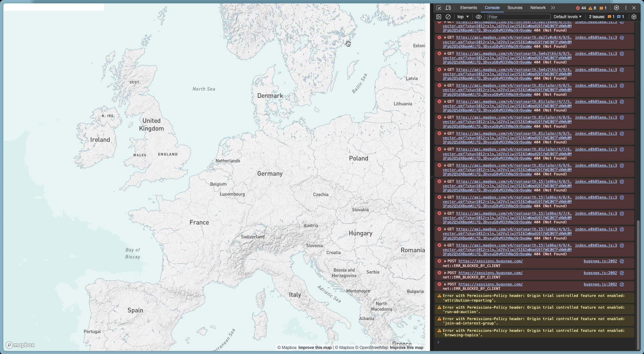Expand the GET 5m4y2tkh/4/9/4 error entry

tap(445, 70)
